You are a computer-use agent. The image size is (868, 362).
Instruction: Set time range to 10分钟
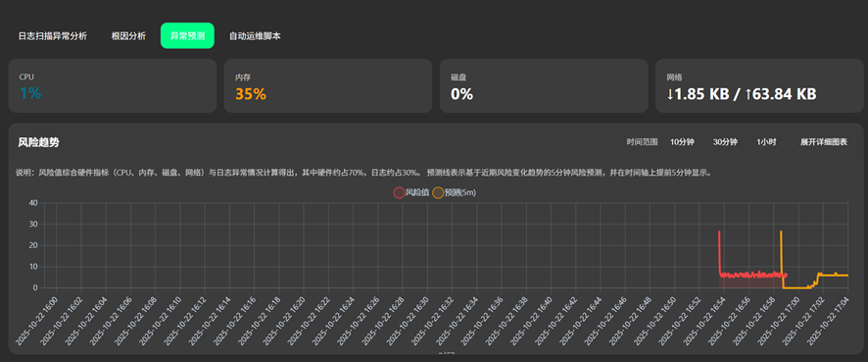682,142
